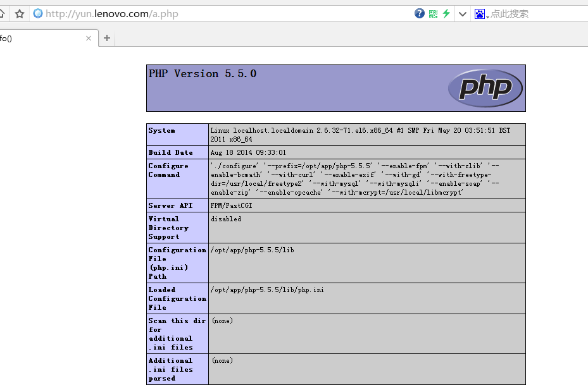Click the (none) value for Additional .ini files
Viewport: 588px width, 385px height.
(222, 360)
